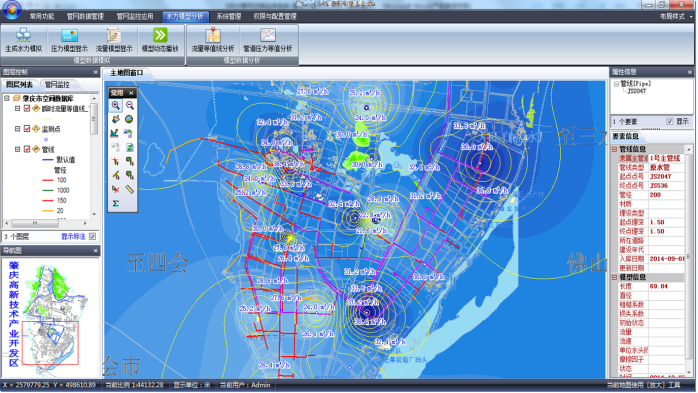This screenshot has height=393, width=698.
Task: Click the refresh map green arrows icon
Action: point(130,147)
